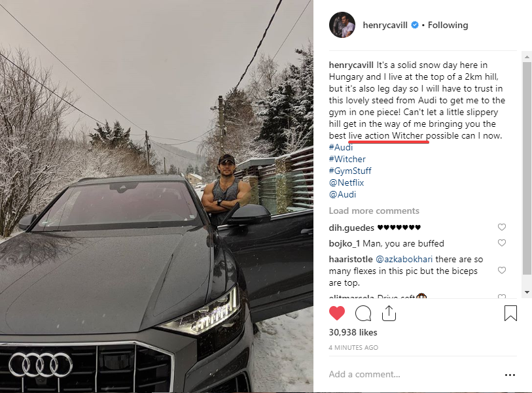Toggle the Following button
The width and height of the screenshot is (532, 393).
pyautogui.click(x=448, y=25)
